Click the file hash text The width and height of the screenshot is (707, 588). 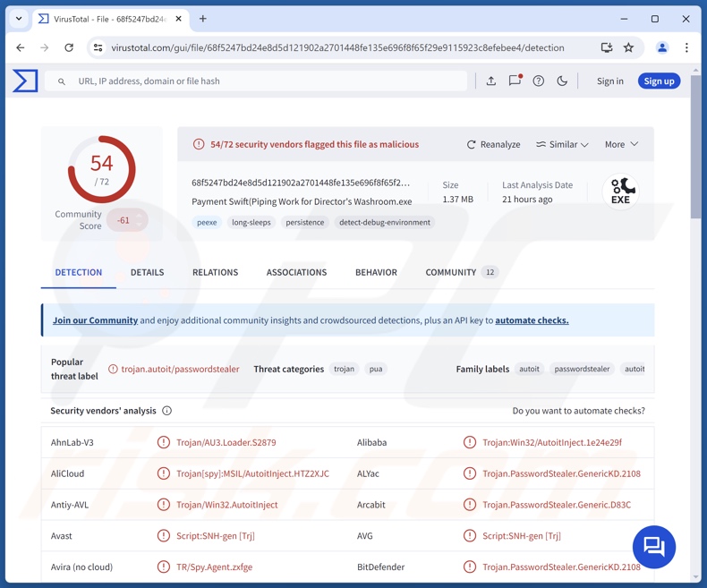pos(301,183)
